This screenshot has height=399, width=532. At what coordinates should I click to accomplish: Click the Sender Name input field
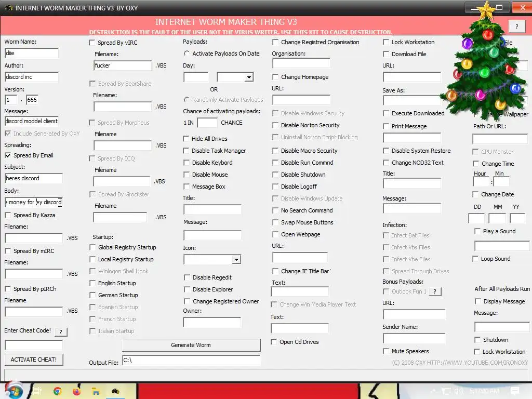click(x=414, y=338)
